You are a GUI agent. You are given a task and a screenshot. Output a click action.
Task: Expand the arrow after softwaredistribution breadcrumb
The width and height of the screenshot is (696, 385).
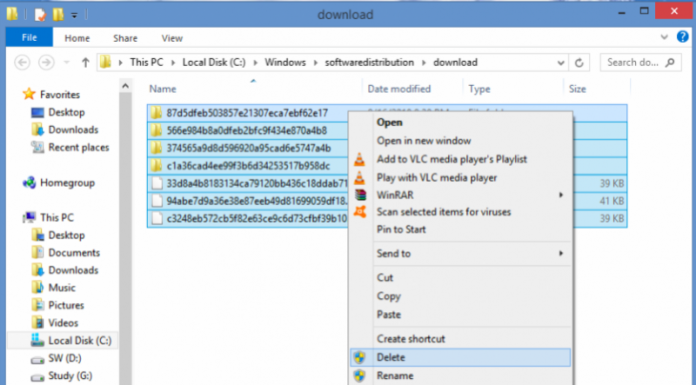pos(424,63)
